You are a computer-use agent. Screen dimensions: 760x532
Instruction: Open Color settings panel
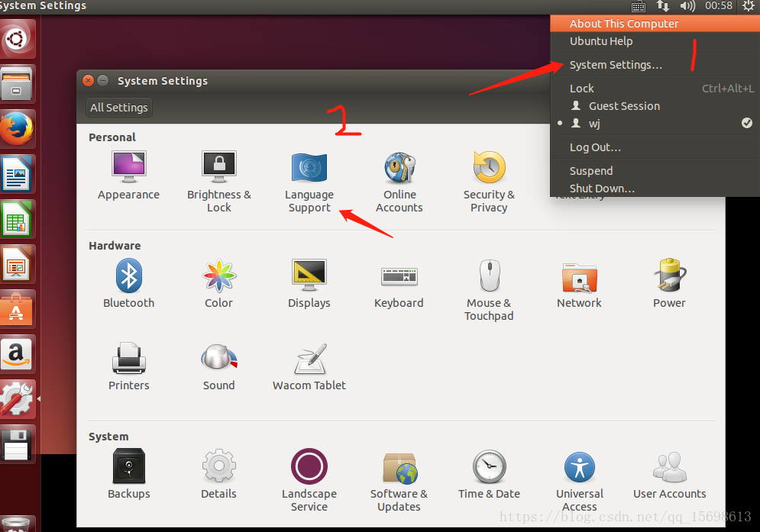point(219,283)
